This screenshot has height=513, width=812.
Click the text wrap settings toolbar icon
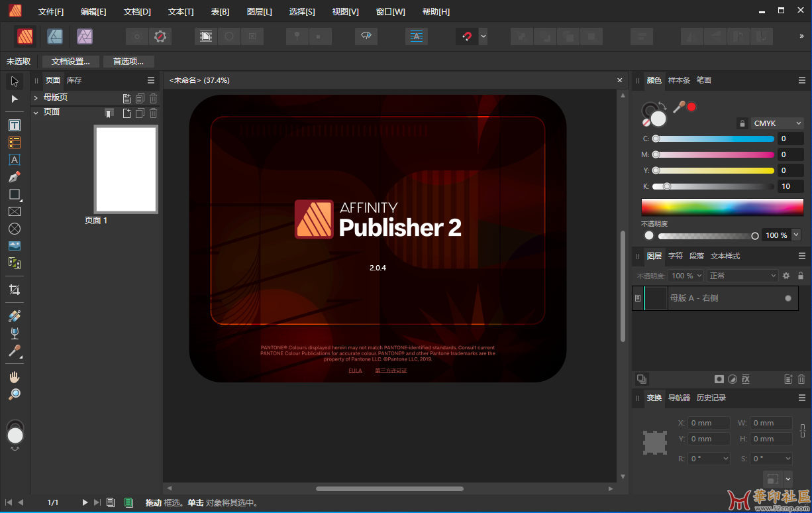206,36
